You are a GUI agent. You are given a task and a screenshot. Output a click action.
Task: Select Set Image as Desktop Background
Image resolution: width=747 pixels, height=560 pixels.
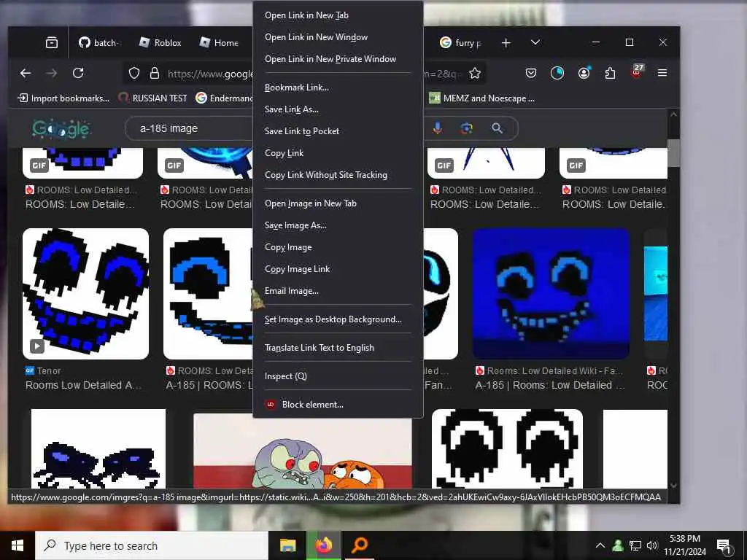(338, 319)
